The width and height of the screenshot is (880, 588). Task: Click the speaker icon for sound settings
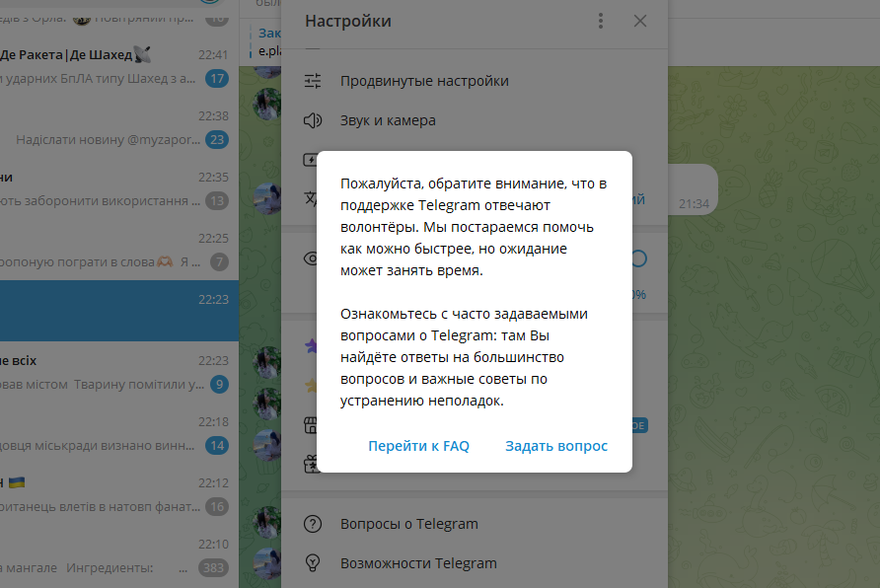(x=313, y=120)
